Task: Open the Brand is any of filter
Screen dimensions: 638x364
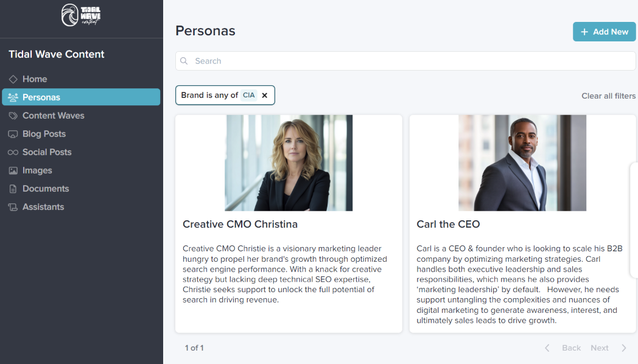Action: pyautogui.click(x=209, y=96)
